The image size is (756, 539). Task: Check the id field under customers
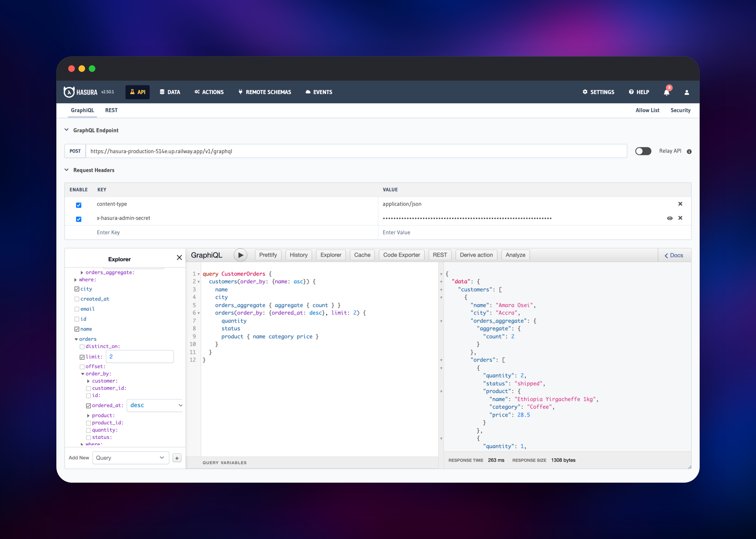77,319
